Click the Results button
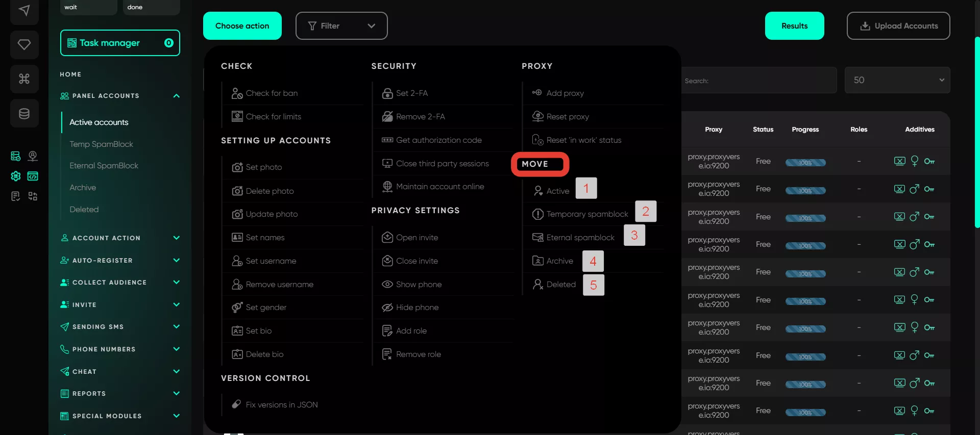 [x=794, y=25]
